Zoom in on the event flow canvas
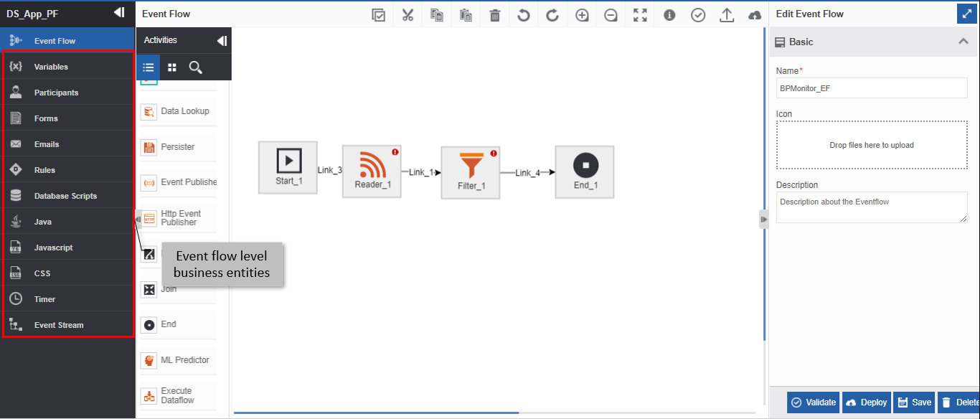980x419 pixels. [x=582, y=15]
